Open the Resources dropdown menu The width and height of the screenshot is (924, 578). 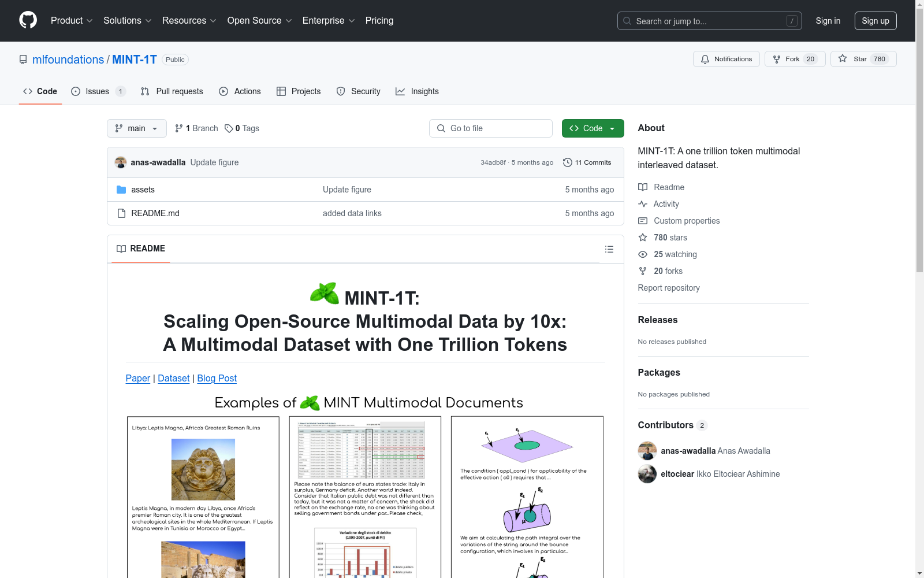click(x=189, y=21)
